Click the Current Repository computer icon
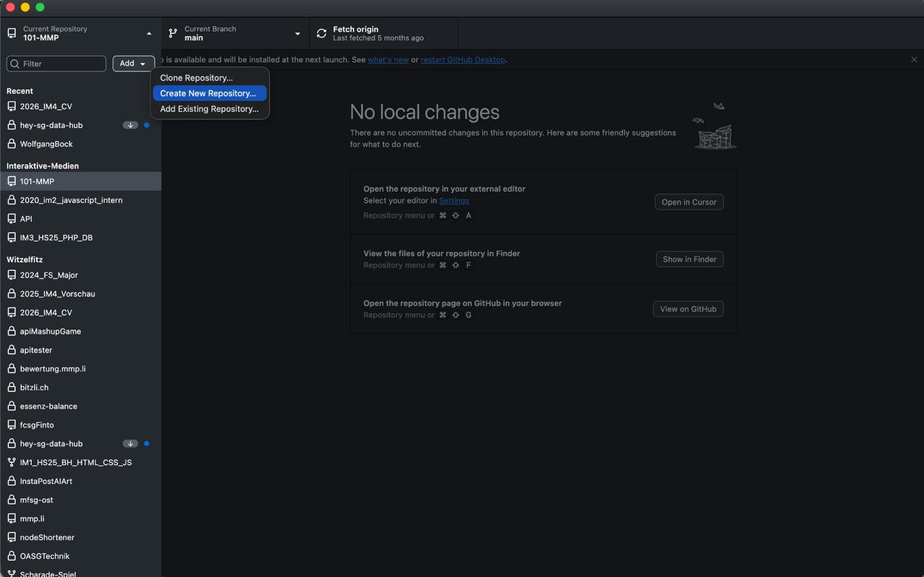This screenshot has width=924, height=577. (x=12, y=33)
